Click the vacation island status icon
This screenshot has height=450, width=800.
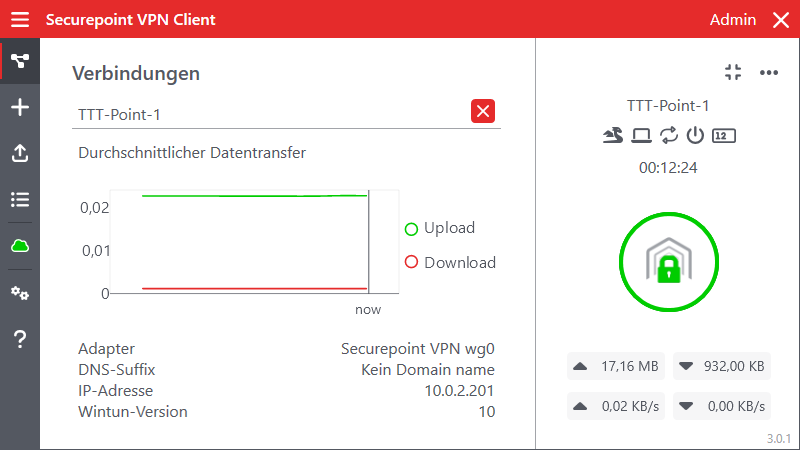[x=613, y=135]
